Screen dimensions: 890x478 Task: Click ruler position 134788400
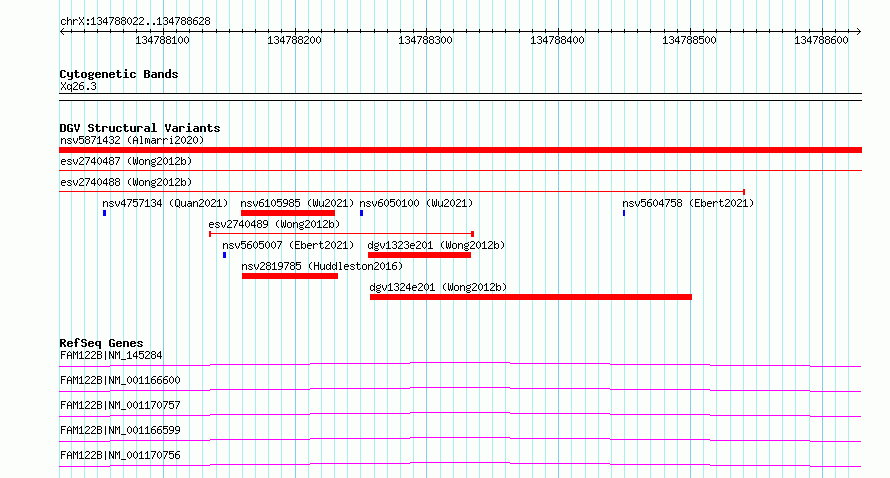[557, 40]
